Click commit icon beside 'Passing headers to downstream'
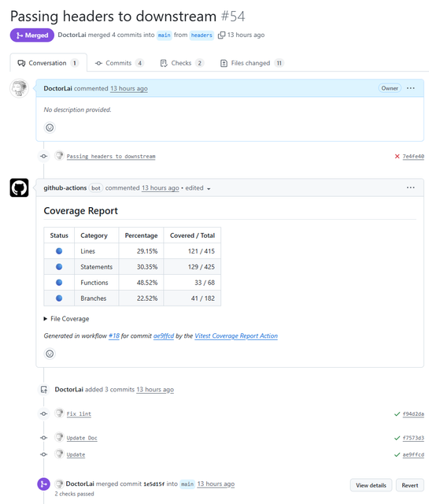Viewport: 429px width, 504px height. pyautogui.click(x=44, y=156)
